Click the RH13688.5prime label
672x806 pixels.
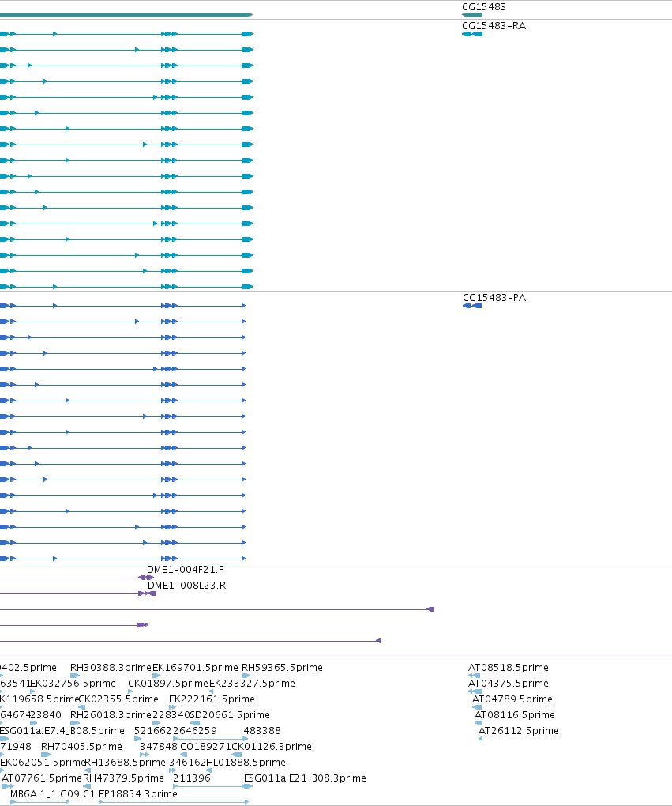(x=125, y=763)
